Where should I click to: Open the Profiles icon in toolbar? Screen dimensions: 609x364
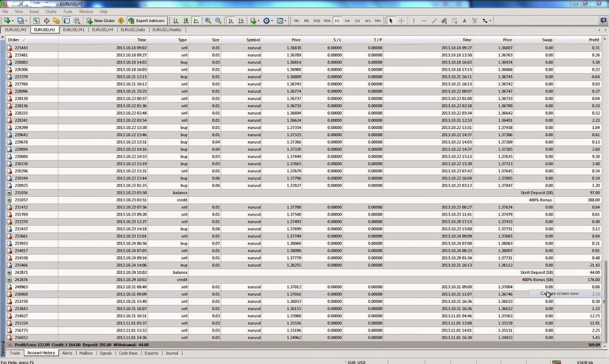click(21, 21)
